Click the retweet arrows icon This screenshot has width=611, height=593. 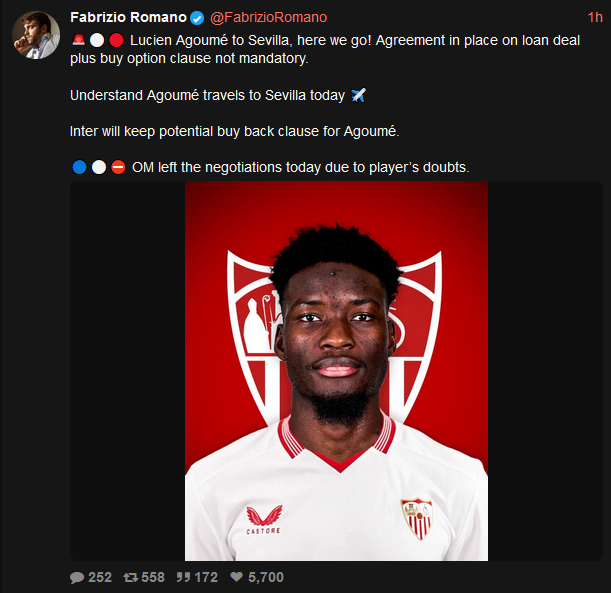click(x=131, y=577)
